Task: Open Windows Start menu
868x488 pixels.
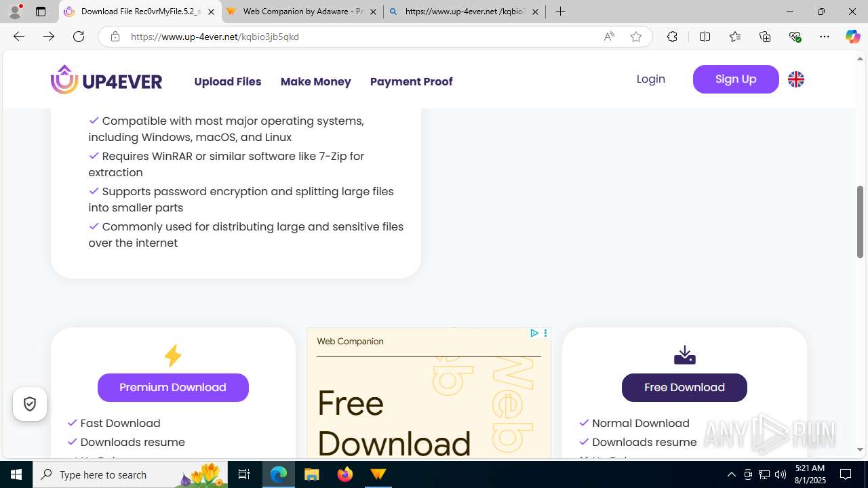Action: point(16,474)
